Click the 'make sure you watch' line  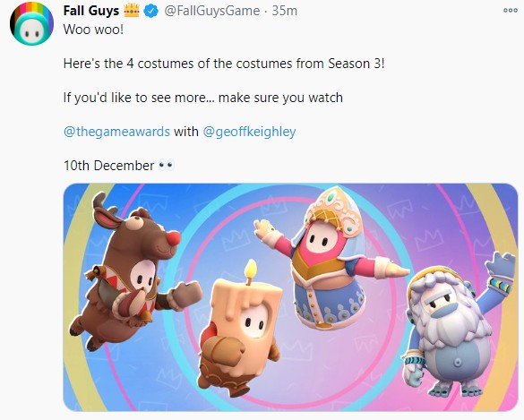pyautogui.click(x=280, y=98)
